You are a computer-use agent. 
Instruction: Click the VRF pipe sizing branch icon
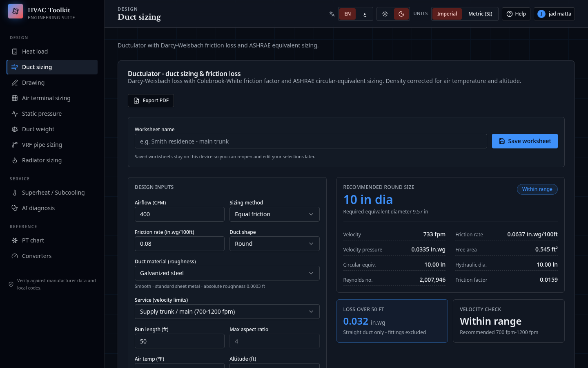(x=15, y=145)
